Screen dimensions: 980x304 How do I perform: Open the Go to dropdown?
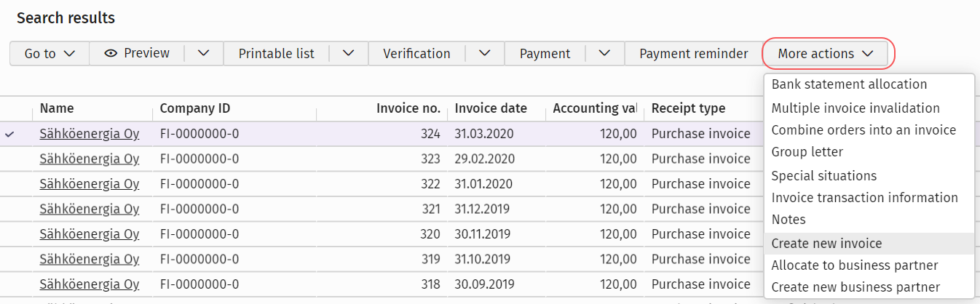pos(50,54)
